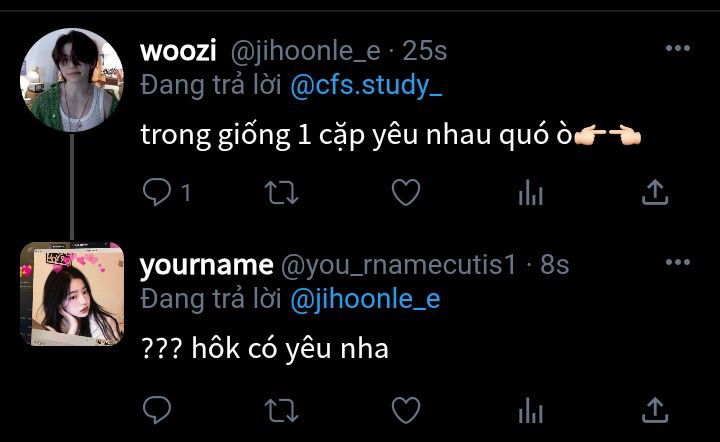The image size is (720, 442).
Task: Like woozi's tweet
Action: click(406, 192)
